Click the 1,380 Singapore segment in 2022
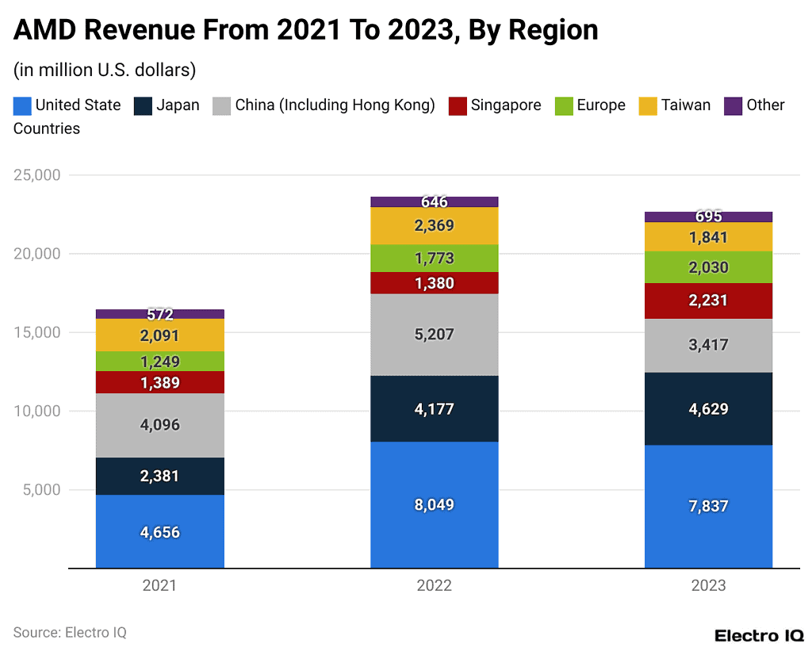 click(435, 283)
